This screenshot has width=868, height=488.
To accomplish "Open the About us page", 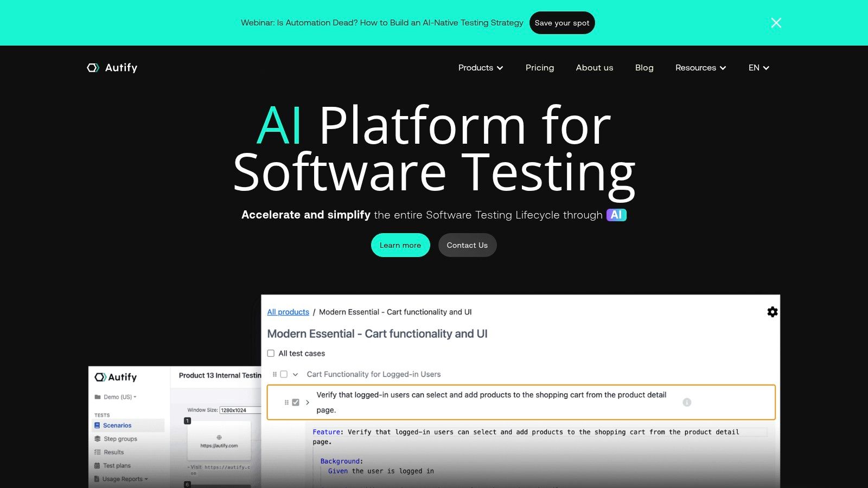I will 595,68.
